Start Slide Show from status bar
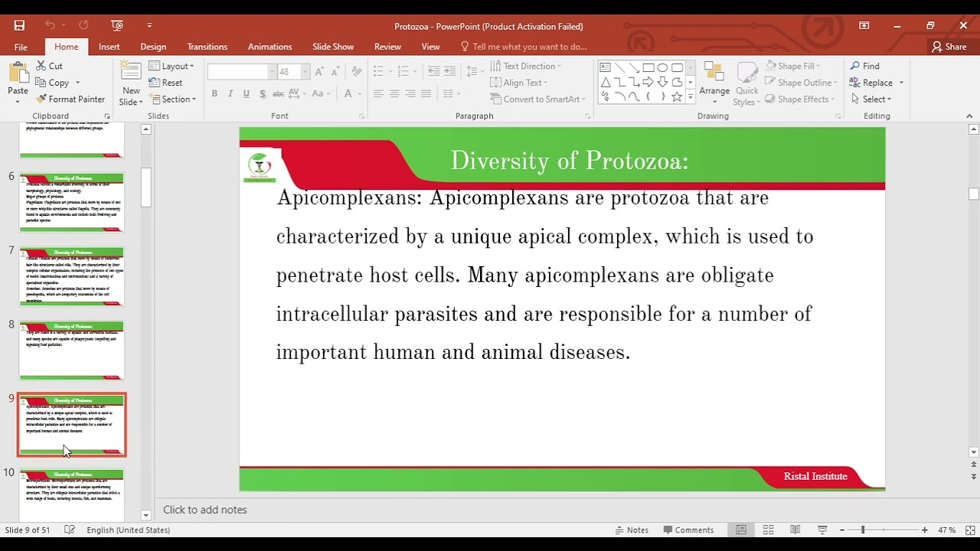 click(x=822, y=530)
